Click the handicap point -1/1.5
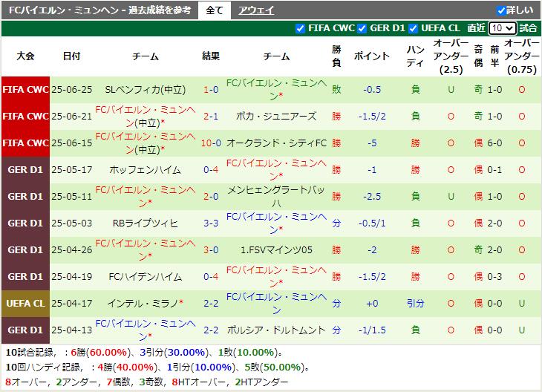Screen dimensions: 542x392 click(x=372, y=330)
